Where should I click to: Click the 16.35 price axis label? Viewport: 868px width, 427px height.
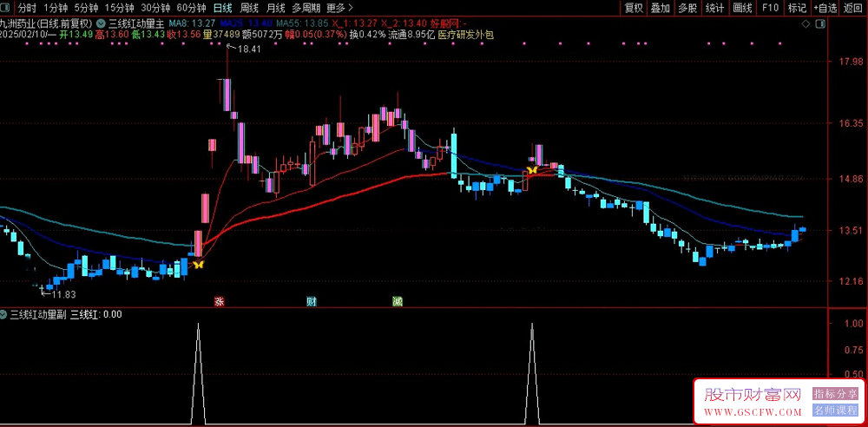pyautogui.click(x=850, y=122)
